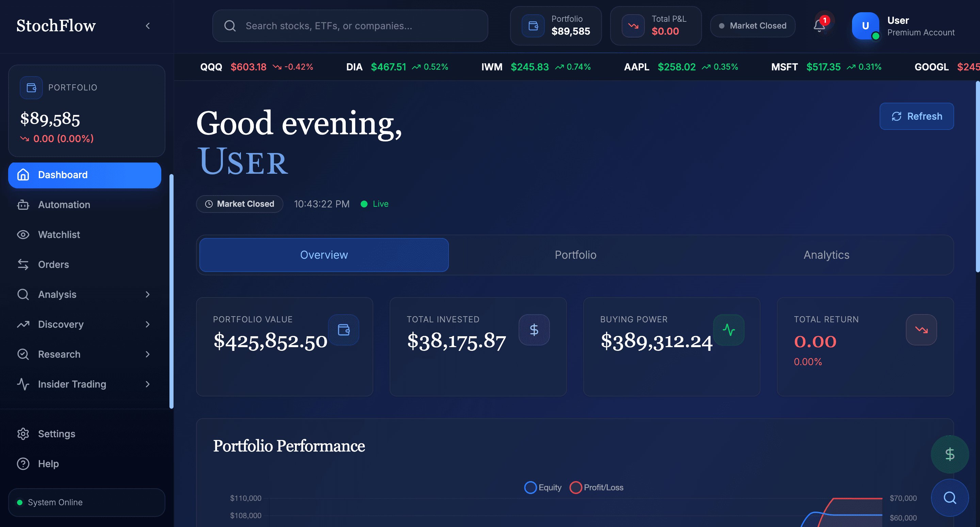The height and width of the screenshot is (527, 980).
Task: Open Settings in the sidebar
Action: [56, 434]
